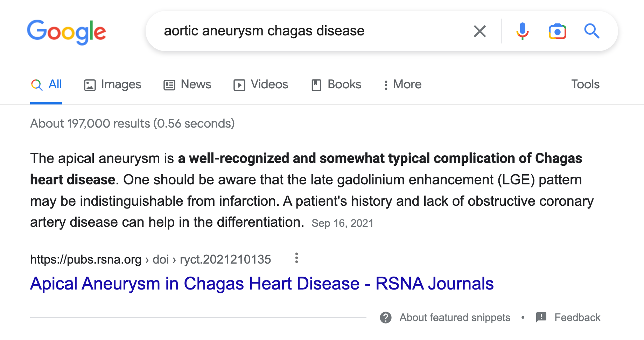644x340 pixels.
Task: Open the Videos results tab
Action: (x=261, y=84)
